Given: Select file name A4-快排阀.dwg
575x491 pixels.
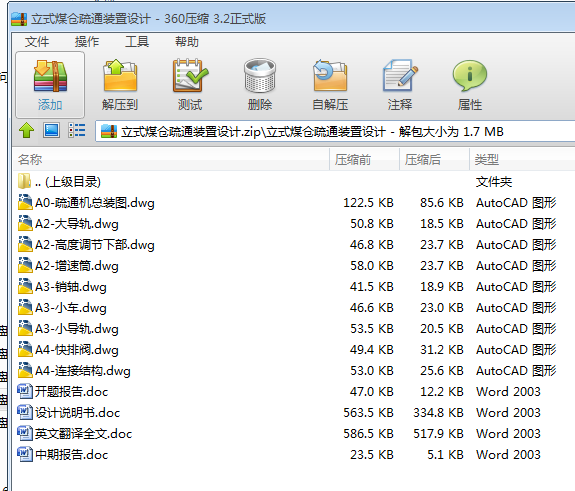Looking at the screenshot, I should point(77,350).
